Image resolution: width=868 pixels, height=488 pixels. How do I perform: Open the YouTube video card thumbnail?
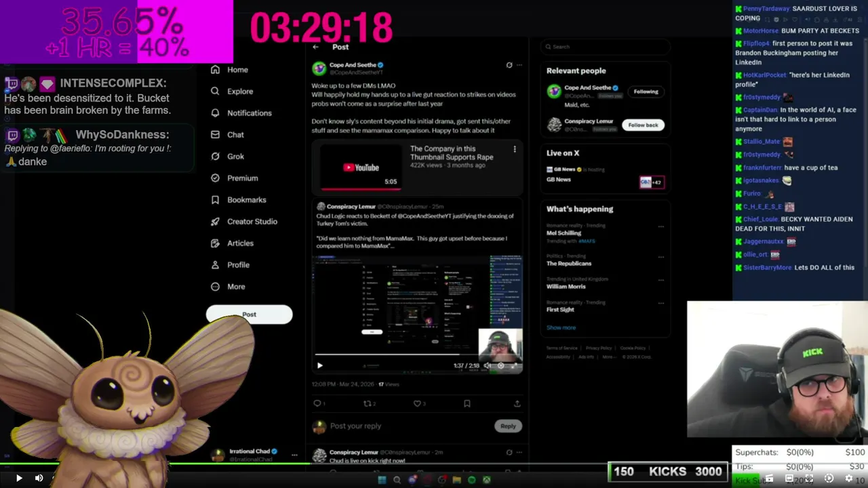(x=361, y=167)
